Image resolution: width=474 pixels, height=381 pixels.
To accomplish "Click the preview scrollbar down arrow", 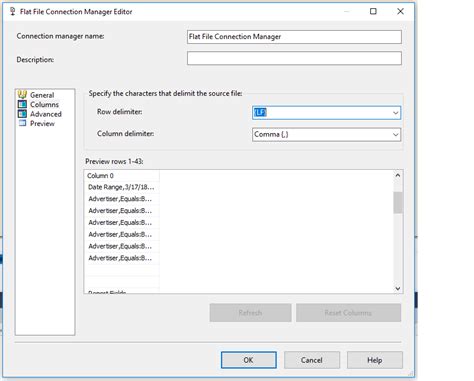I will pos(398,288).
